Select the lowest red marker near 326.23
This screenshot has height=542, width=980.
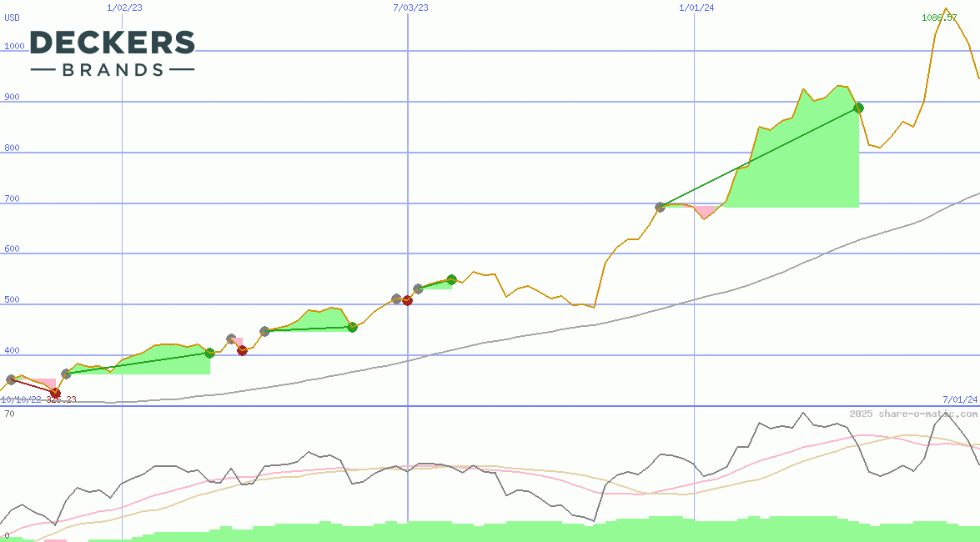coord(55,393)
